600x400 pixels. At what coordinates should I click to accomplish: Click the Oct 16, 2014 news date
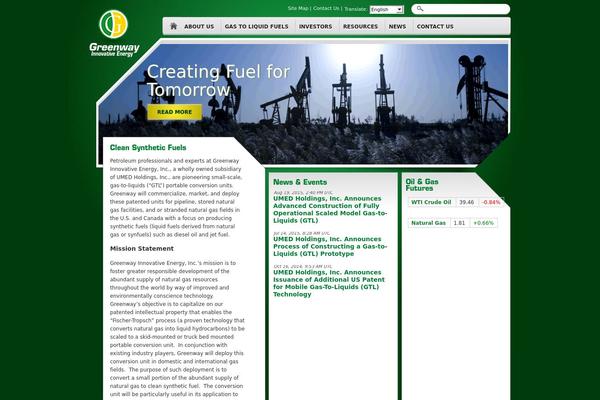(303, 266)
